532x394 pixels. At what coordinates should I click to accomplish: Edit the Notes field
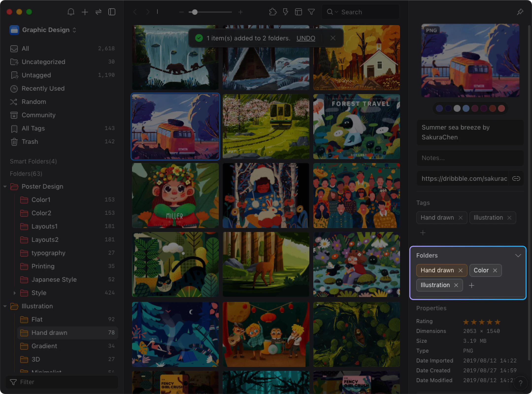[470, 158]
